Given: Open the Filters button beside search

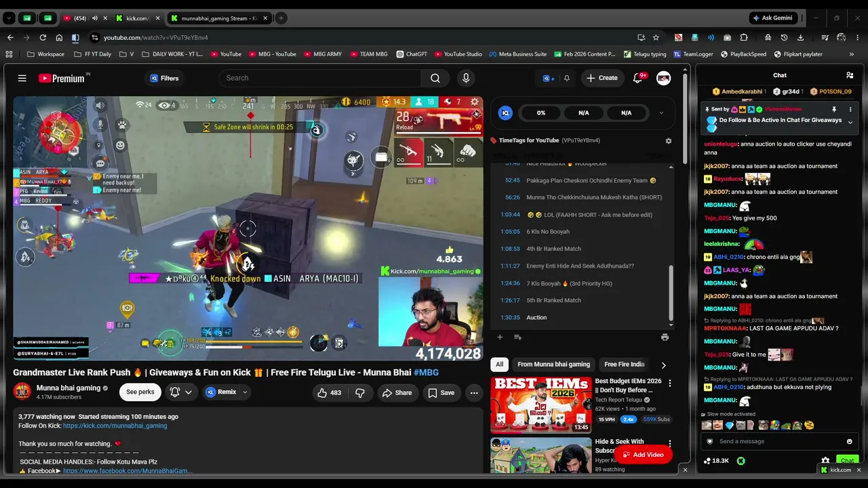Looking at the screenshot, I should pyautogui.click(x=164, y=78).
